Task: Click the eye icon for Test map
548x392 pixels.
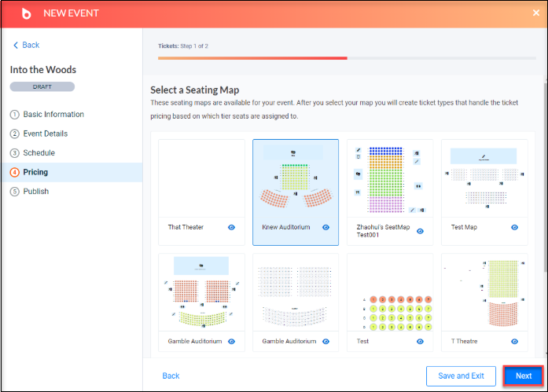Action: [420, 342]
